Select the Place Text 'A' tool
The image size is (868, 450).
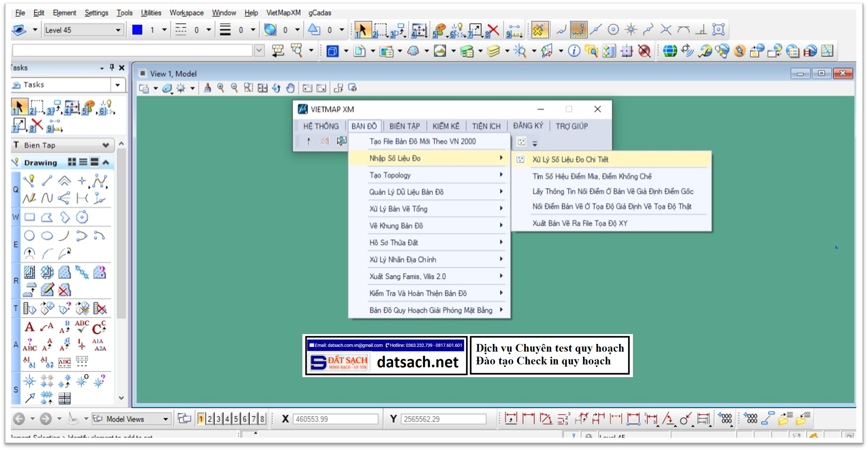(x=29, y=327)
